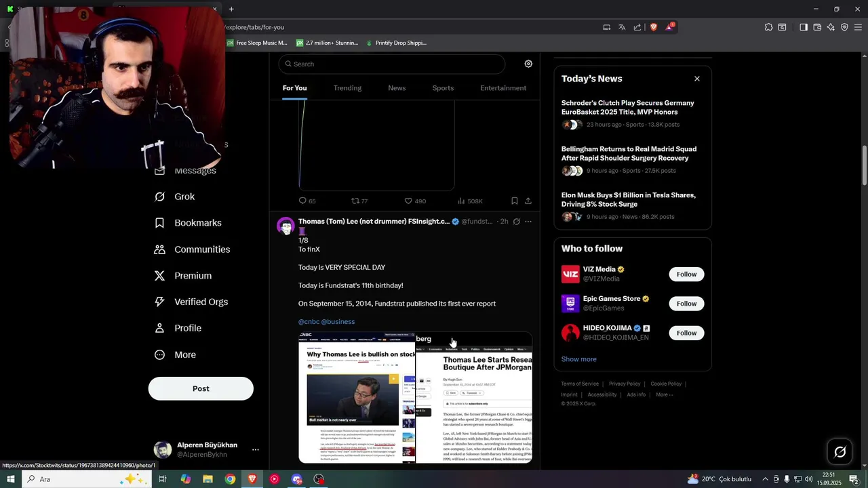The image size is (868, 488).
Task: Open Profile in the sidebar
Action: coord(178,328)
